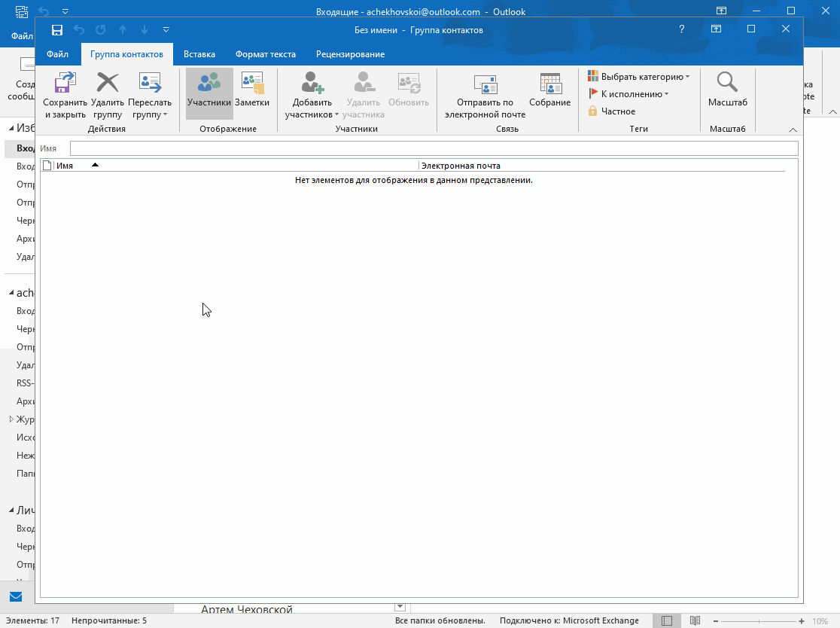Open Файл tab in main Outlook window
The width and height of the screenshot is (840, 628).
[22, 36]
